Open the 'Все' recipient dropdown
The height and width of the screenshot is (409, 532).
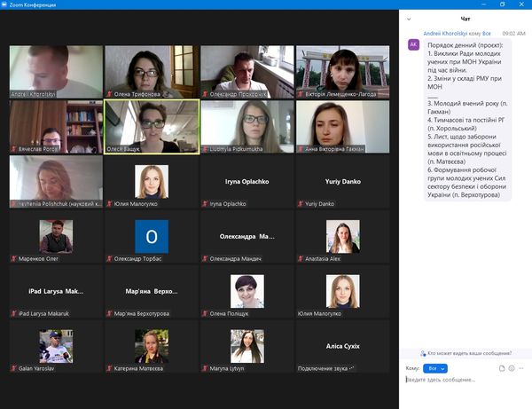pos(435,367)
